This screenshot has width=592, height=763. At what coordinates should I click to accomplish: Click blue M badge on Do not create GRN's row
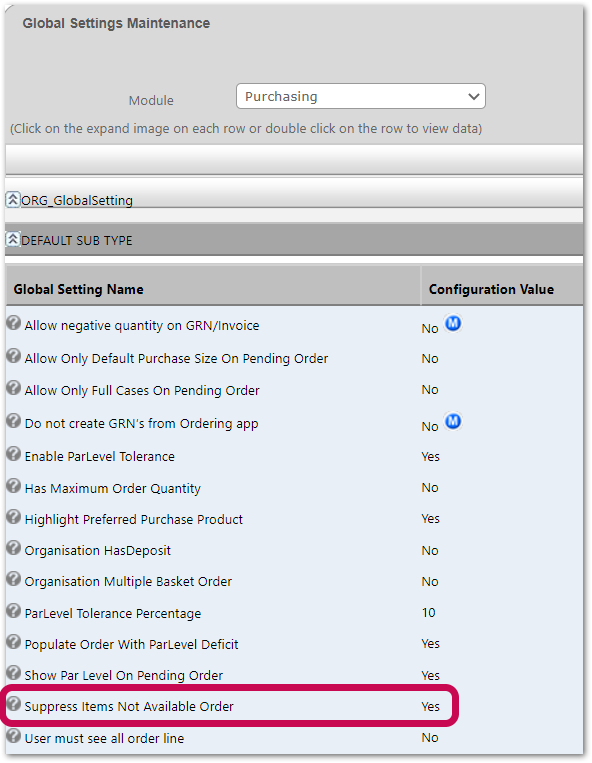click(453, 421)
